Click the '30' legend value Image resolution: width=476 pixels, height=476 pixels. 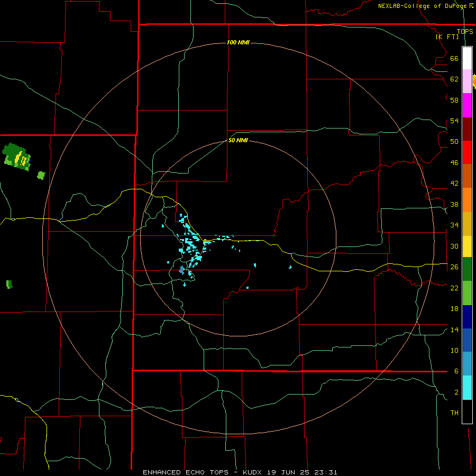(454, 246)
